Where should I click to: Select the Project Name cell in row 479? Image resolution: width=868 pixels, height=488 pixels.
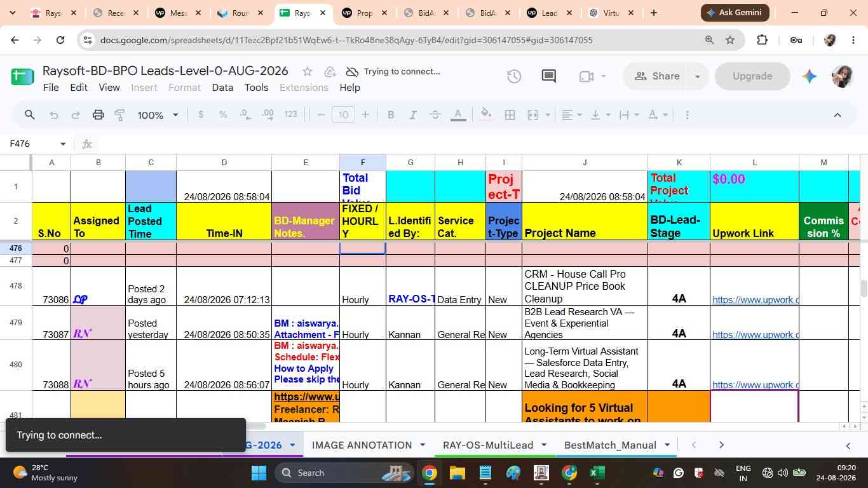[585, 323]
